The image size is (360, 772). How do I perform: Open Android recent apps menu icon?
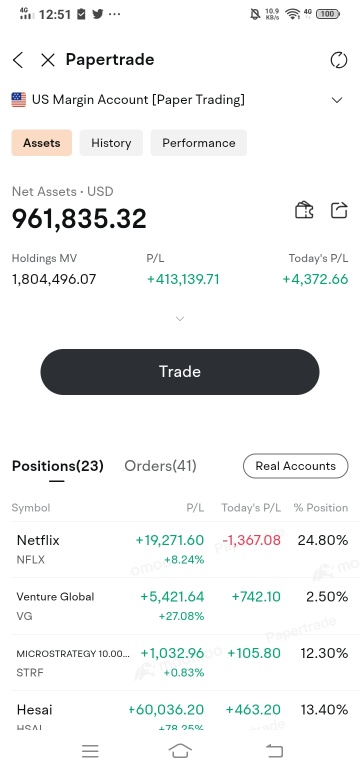tap(90, 751)
